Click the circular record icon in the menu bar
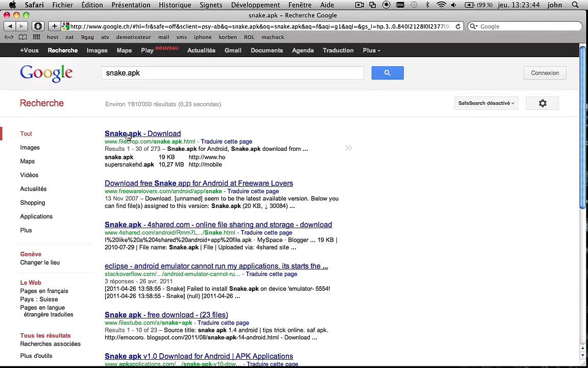The image size is (588, 368). coord(386,5)
